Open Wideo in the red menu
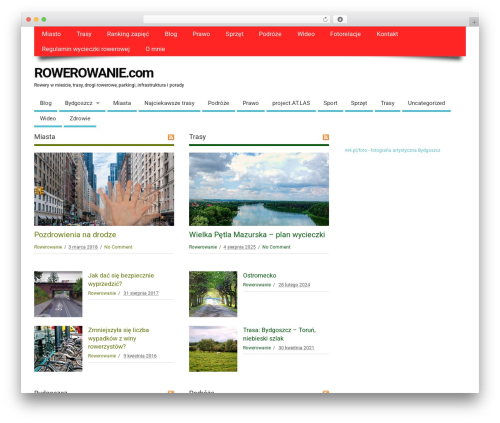 (x=306, y=34)
